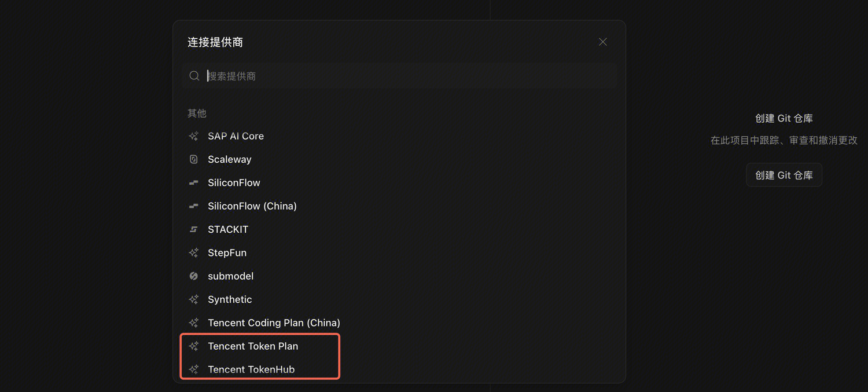The height and width of the screenshot is (392, 868).
Task: Select the Tencent TokenHub provider
Action: (x=251, y=369)
